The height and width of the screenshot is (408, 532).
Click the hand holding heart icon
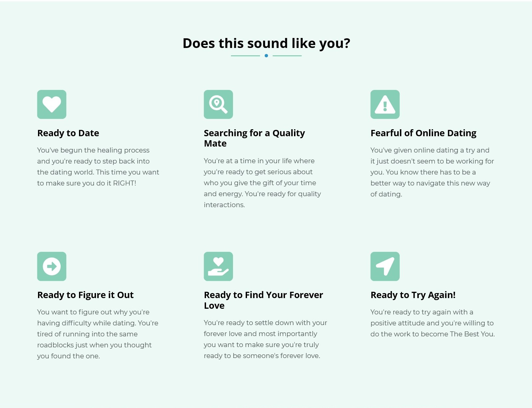pyautogui.click(x=218, y=266)
